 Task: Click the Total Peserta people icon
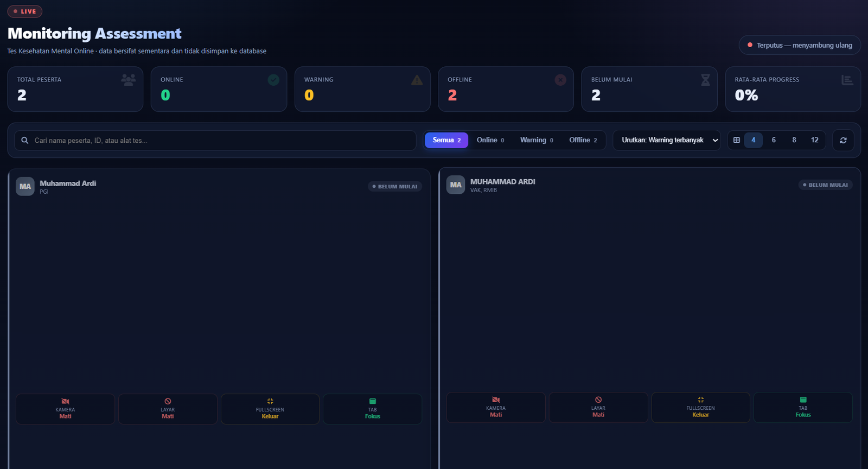[x=129, y=80]
